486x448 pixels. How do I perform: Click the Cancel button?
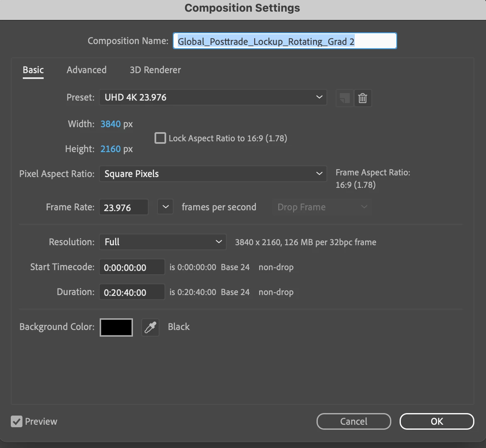click(x=353, y=421)
